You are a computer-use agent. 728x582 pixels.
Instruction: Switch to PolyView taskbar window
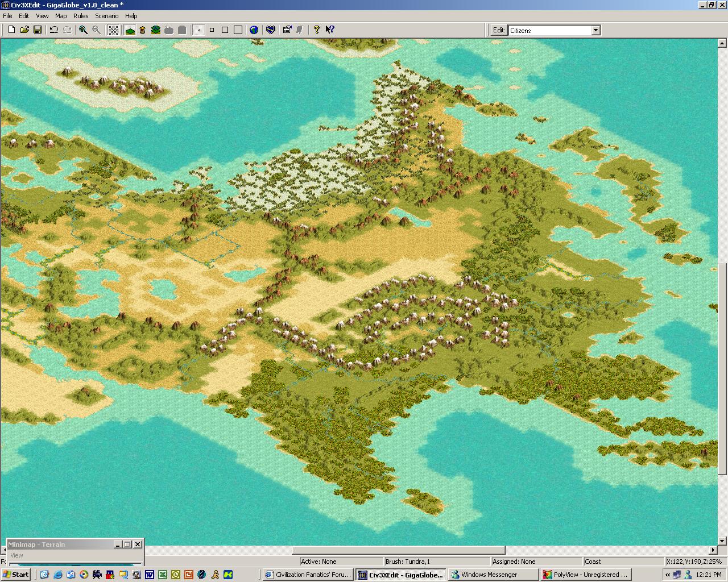click(x=586, y=575)
